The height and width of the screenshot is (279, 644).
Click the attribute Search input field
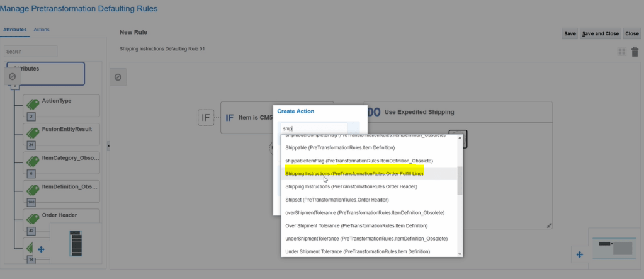[30, 52]
